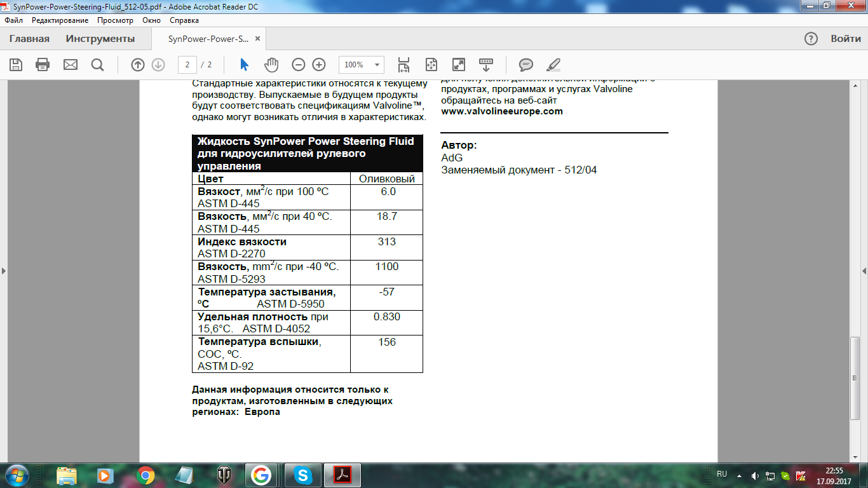The width and height of the screenshot is (868, 488).
Task: Switch to the Главная tab
Action: (29, 39)
